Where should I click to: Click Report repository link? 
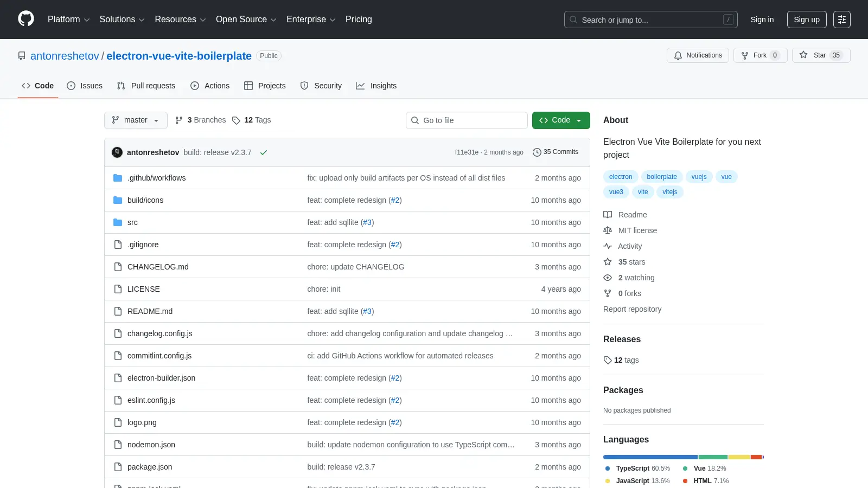click(x=632, y=309)
